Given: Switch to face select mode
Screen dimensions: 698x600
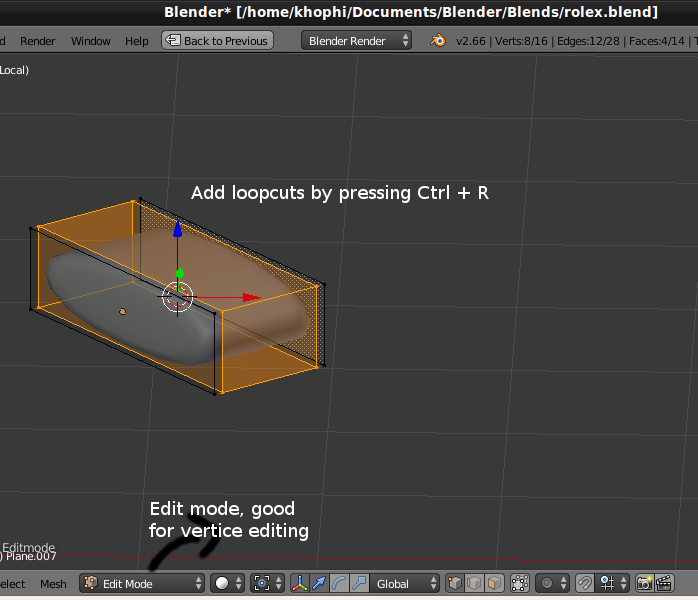Looking at the screenshot, I should point(494,584).
